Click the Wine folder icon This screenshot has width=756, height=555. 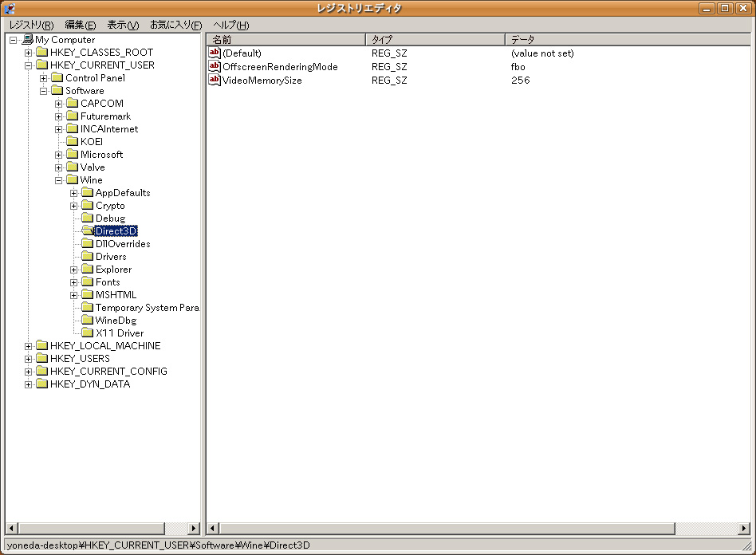pyautogui.click(x=73, y=180)
